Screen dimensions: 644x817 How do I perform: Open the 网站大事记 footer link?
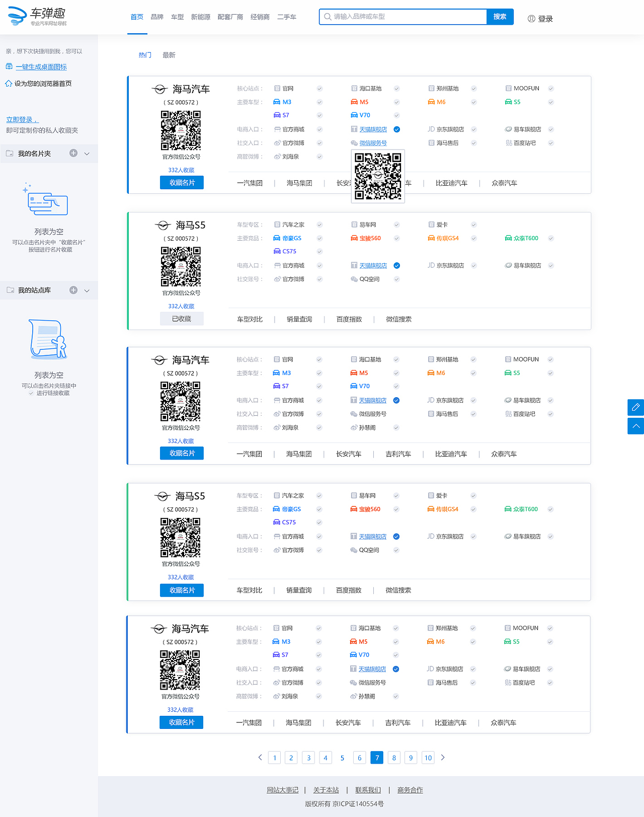(282, 790)
